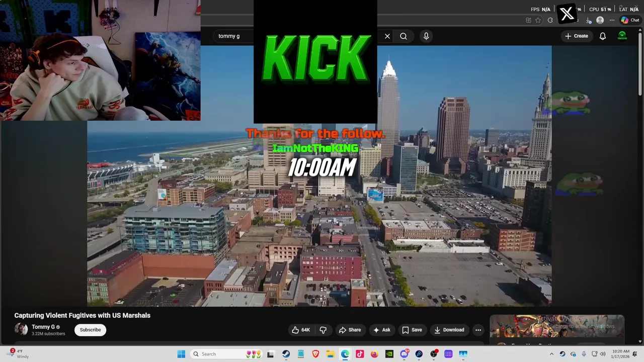Click the Steam system tray icon
The image size is (644, 362).
pos(562,354)
